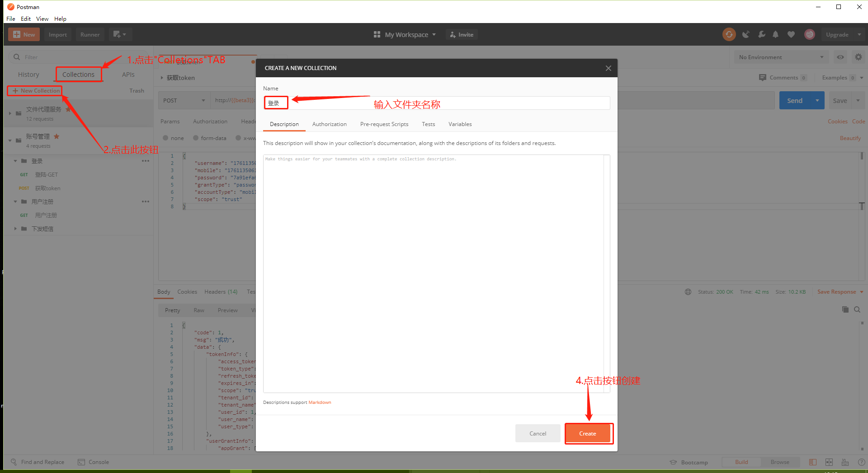This screenshot has height=473, width=868.
Task: Open the Examples dropdown
Action: point(843,77)
